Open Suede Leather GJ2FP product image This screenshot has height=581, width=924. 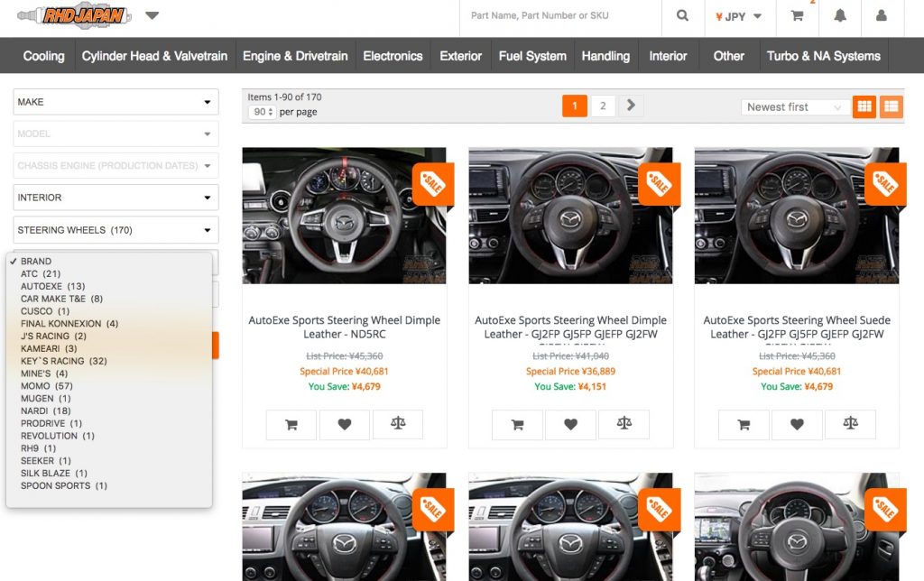tap(797, 216)
